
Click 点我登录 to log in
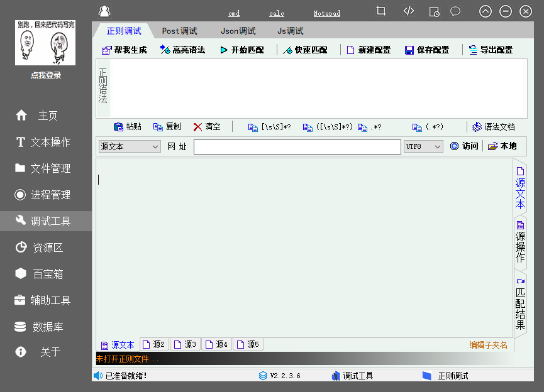pos(46,75)
